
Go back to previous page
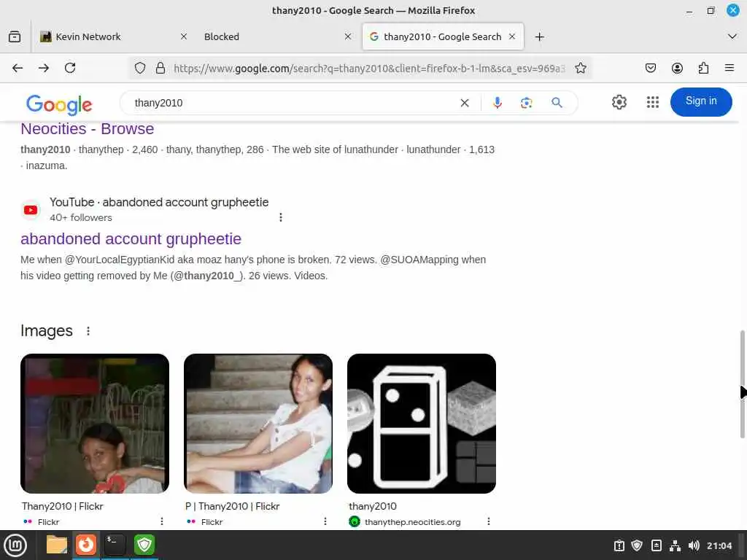(18, 68)
